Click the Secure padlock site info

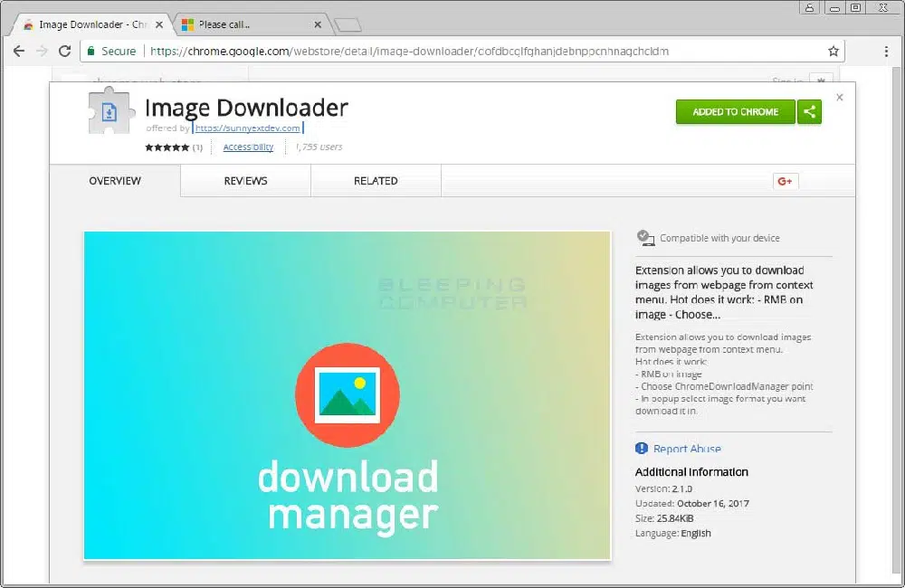click(110, 52)
